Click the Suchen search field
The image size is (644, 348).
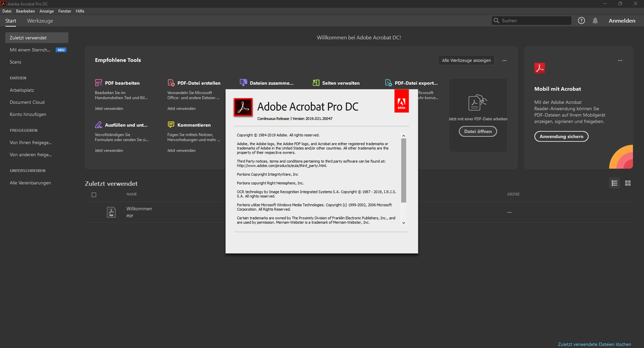coord(532,21)
